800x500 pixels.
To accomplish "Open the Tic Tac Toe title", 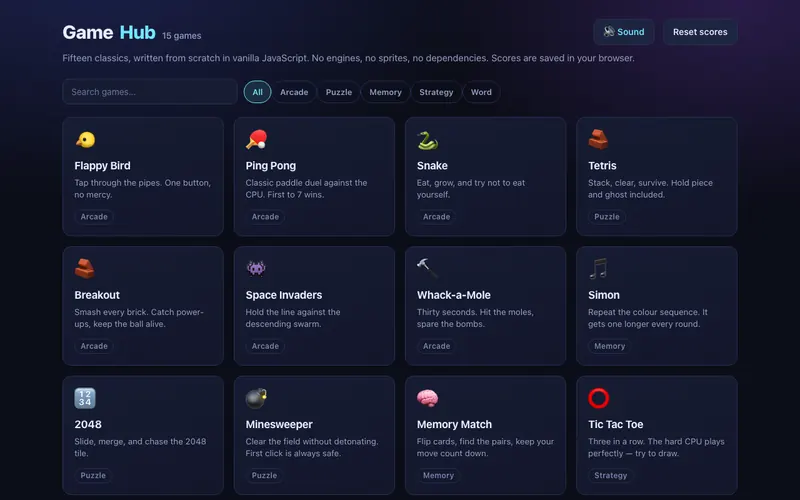I will point(615,424).
